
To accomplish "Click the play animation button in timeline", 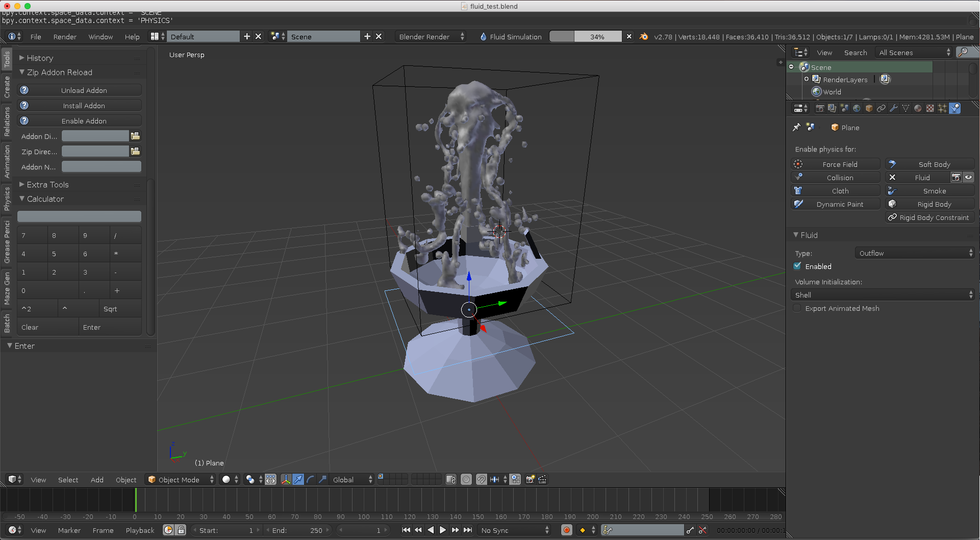I will click(x=442, y=530).
